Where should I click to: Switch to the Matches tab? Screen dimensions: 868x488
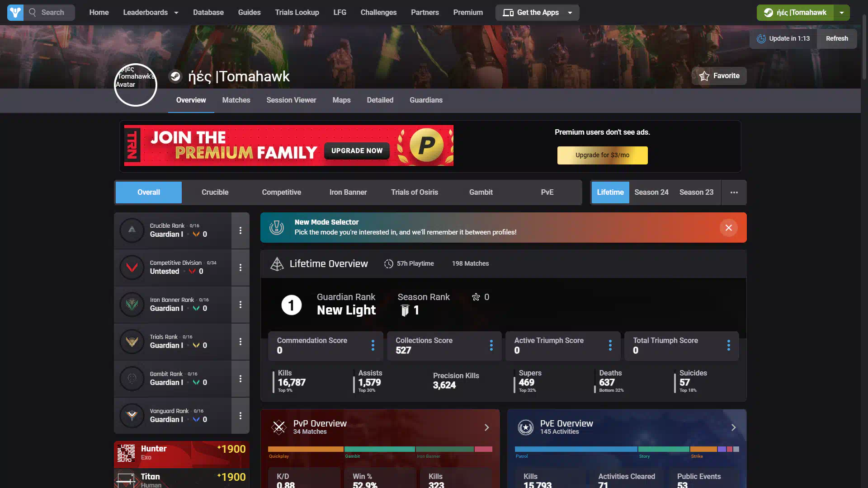coord(236,100)
